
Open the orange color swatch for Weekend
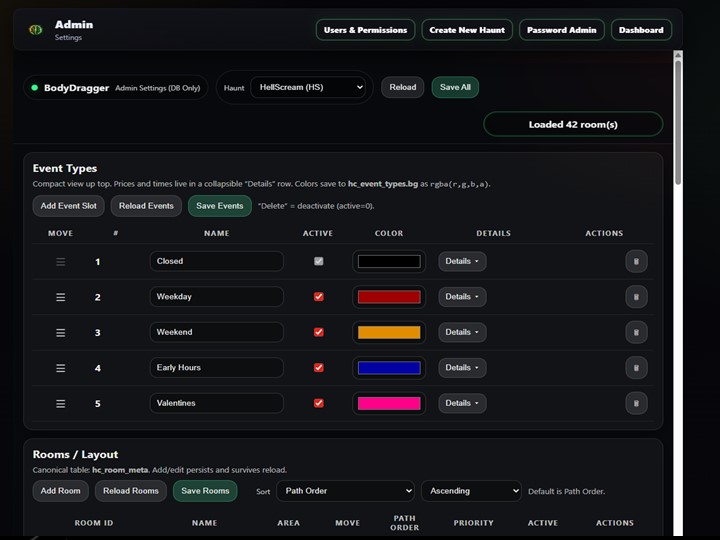(389, 332)
